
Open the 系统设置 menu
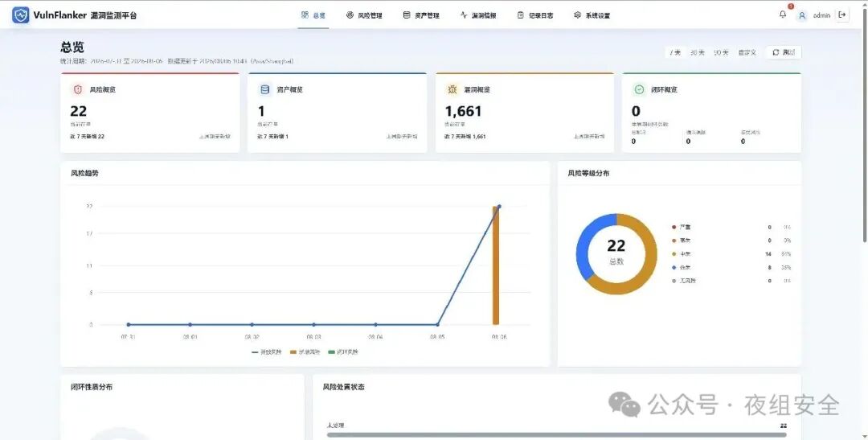pyautogui.click(x=592, y=15)
